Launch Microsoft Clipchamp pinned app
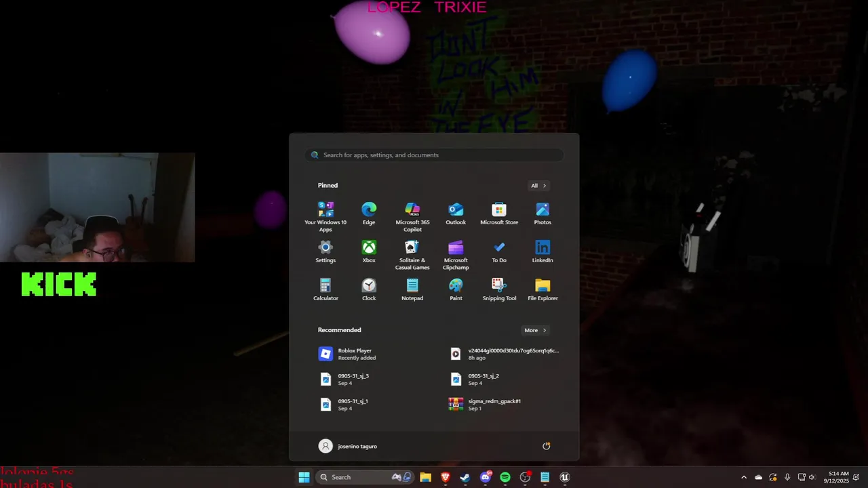This screenshot has height=488, width=868. tap(456, 254)
